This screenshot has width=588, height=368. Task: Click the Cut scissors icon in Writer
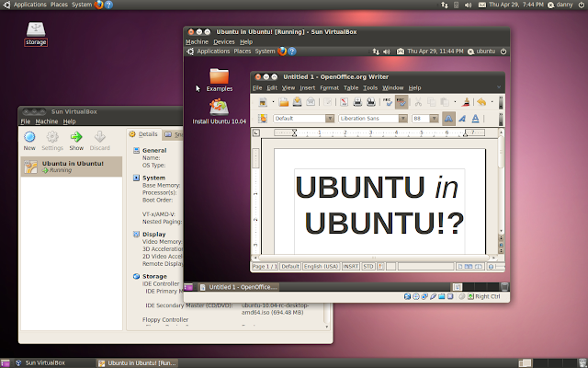pos(418,102)
